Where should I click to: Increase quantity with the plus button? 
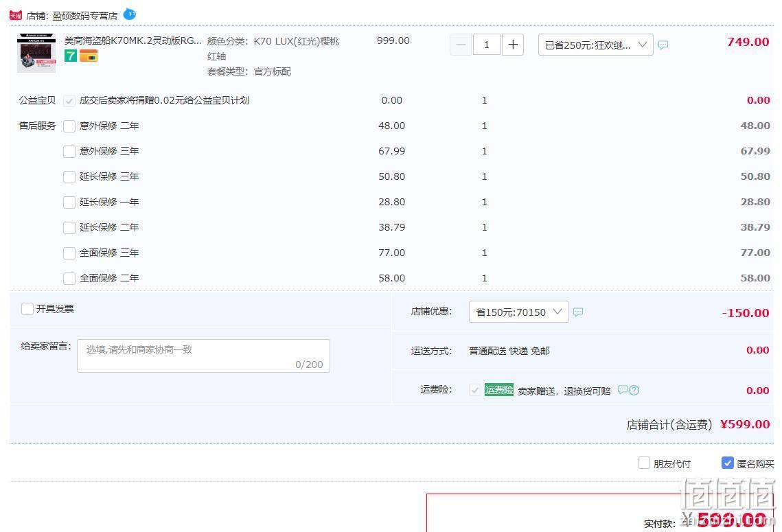(x=513, y=45)
